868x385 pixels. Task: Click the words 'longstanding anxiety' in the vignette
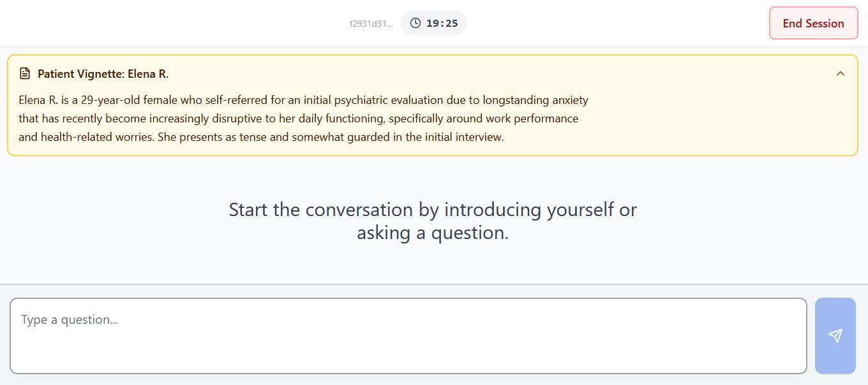[x=535, y=100]
